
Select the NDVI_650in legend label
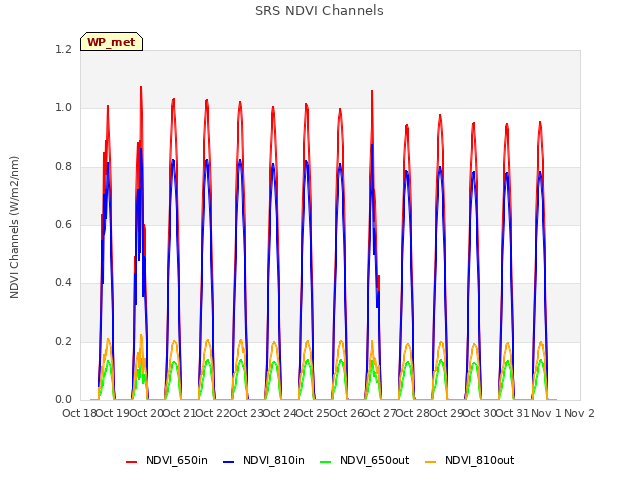click(177, 460)
